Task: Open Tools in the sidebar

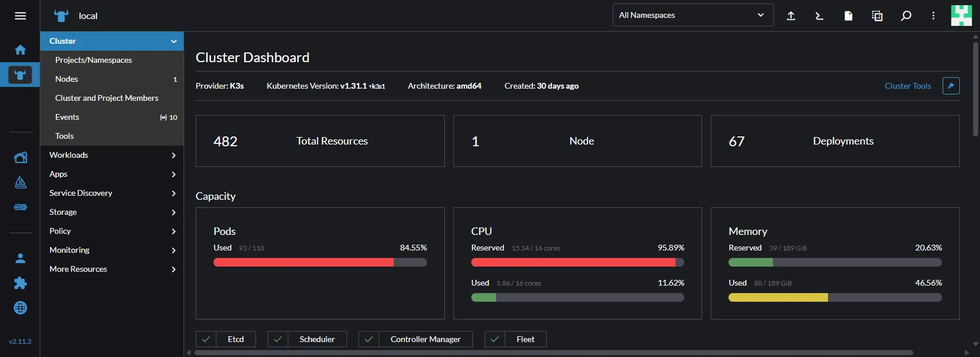Action: (112, 136)
